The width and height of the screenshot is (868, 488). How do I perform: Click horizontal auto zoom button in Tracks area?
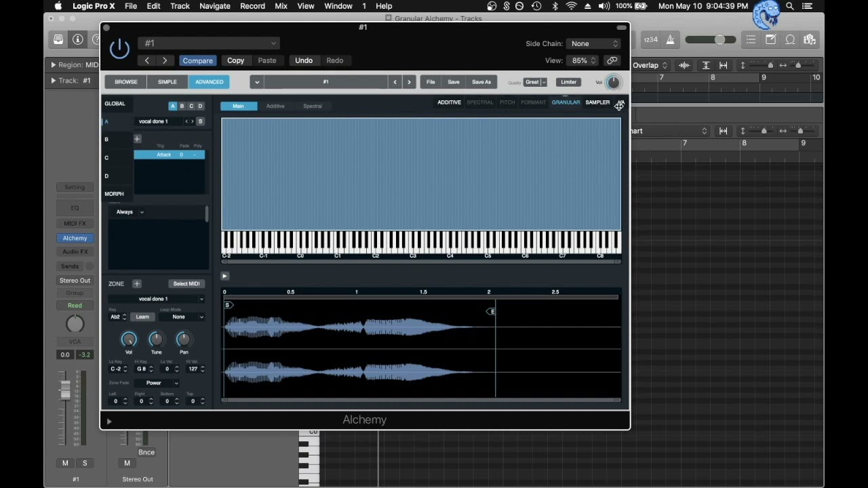[724, 65]
